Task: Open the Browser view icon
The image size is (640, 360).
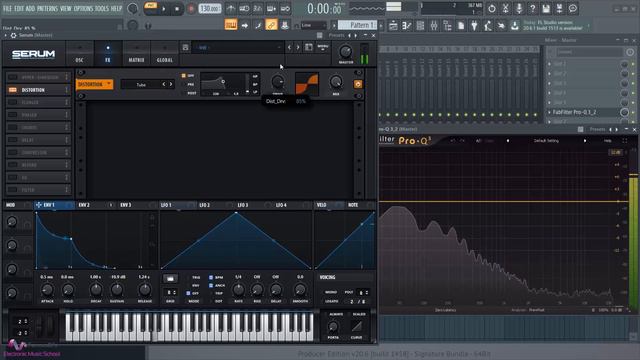Action: click(x=447, y=26)
